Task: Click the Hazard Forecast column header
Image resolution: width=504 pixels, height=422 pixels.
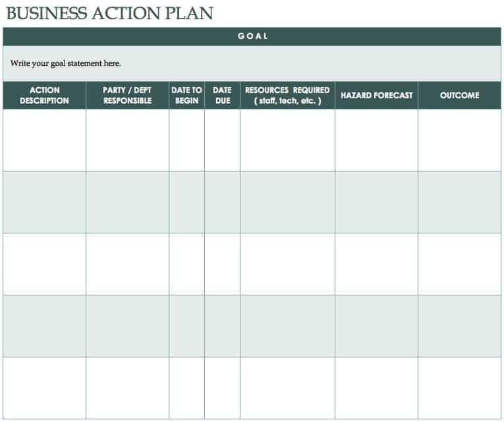Action: (376, 96)
